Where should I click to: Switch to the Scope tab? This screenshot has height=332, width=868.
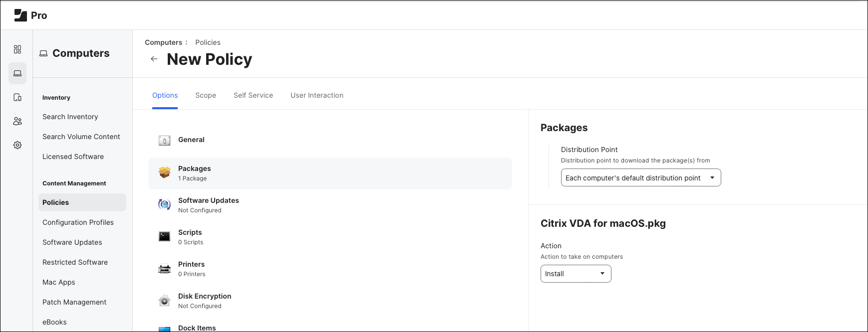206,95
